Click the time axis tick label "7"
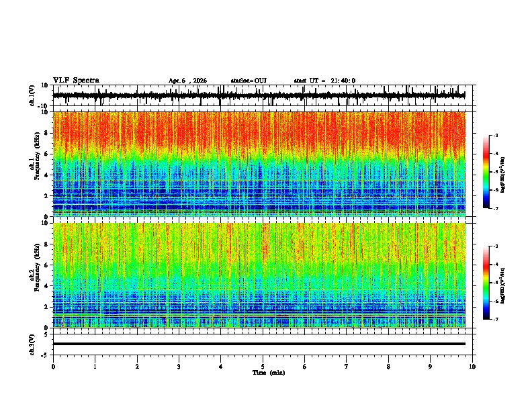Screen dimensions: 532x411 (347, 367)
